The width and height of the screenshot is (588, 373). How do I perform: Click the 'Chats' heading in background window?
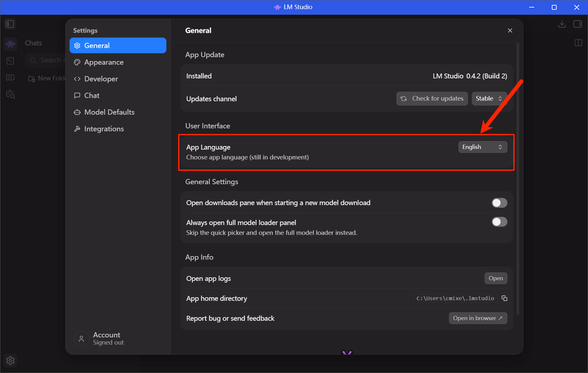tap(33, 43)
